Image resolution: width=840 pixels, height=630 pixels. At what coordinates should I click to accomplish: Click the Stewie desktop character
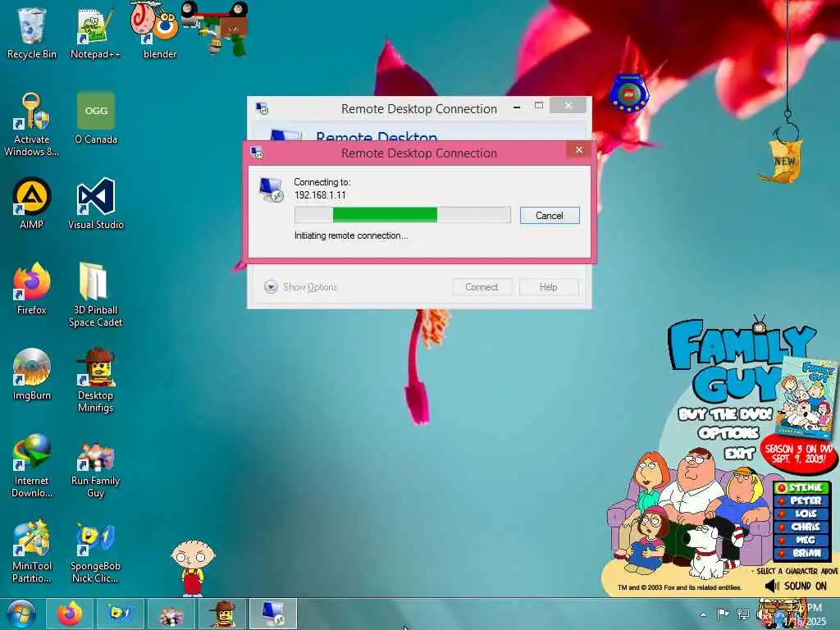[x=193, y=568]
